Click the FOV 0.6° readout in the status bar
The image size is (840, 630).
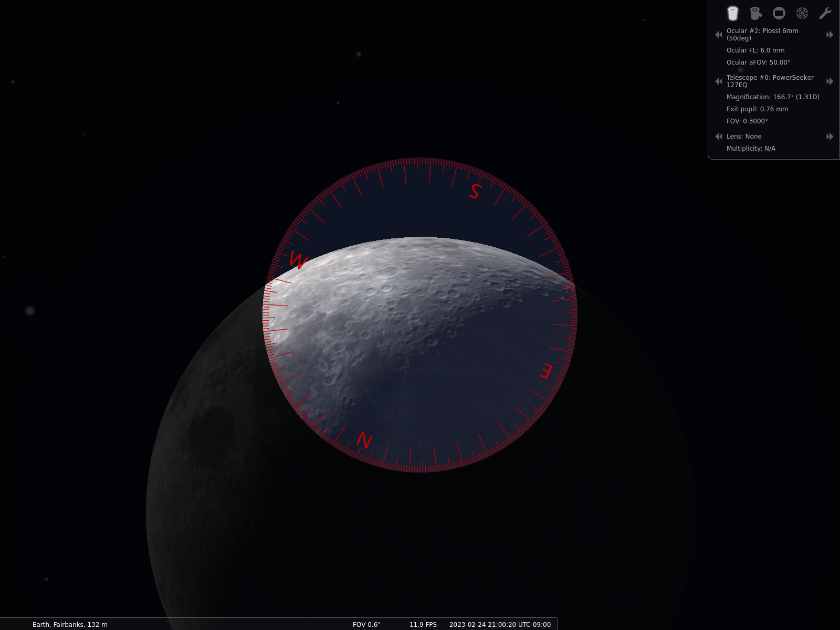tap(366, 624)
